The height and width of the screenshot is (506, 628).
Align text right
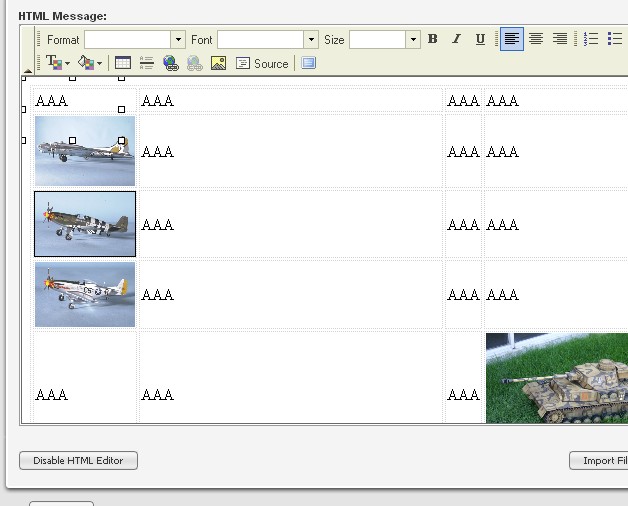coord(560,39)
